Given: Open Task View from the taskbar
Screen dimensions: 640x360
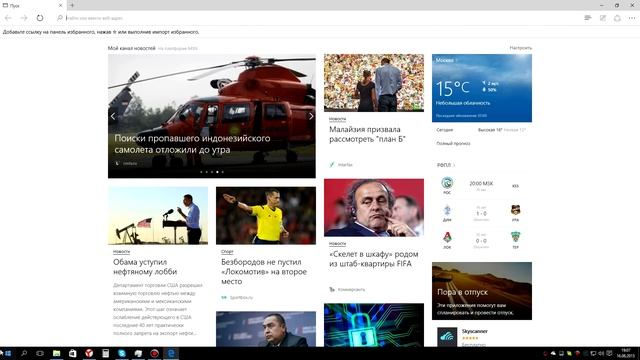Looking at the screenshot, I should pyautogui.click(x=40, y=353).
